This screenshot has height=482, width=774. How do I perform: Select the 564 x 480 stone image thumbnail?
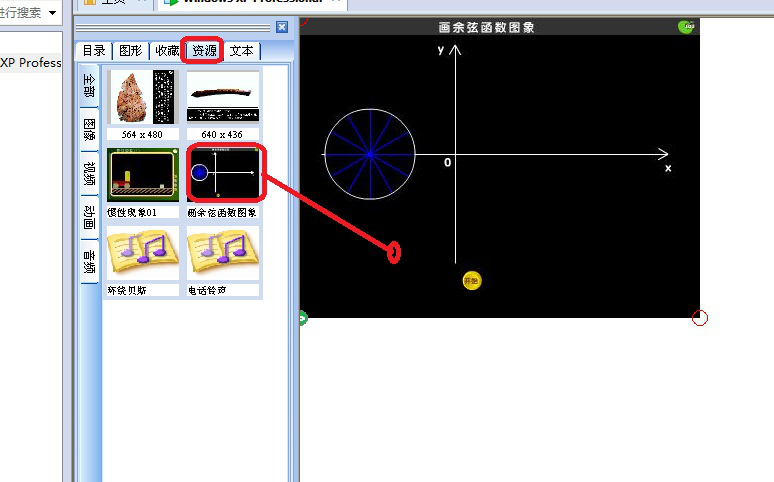(142, 97)
